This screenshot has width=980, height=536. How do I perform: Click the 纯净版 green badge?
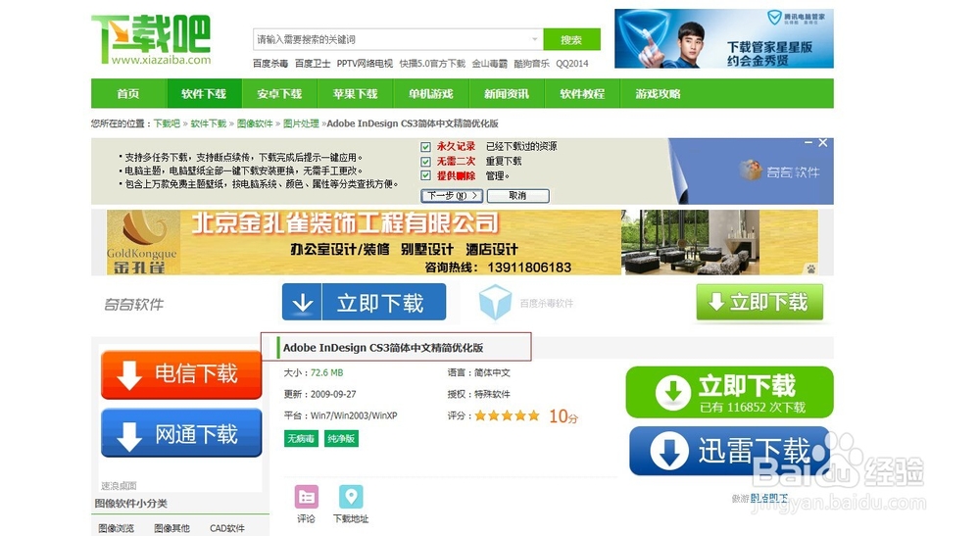(341, 439)
